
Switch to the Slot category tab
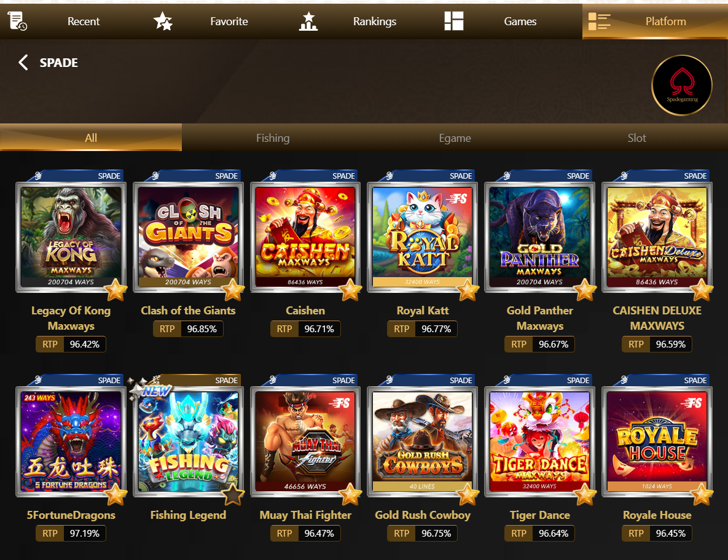[636, 138]
